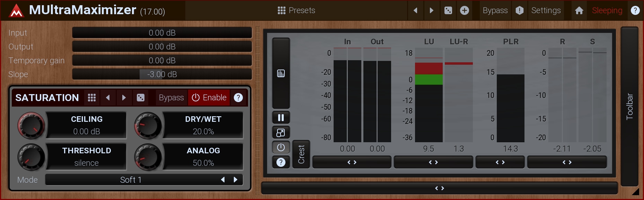
Task: Toggle the meter power button
Action: 281,147
